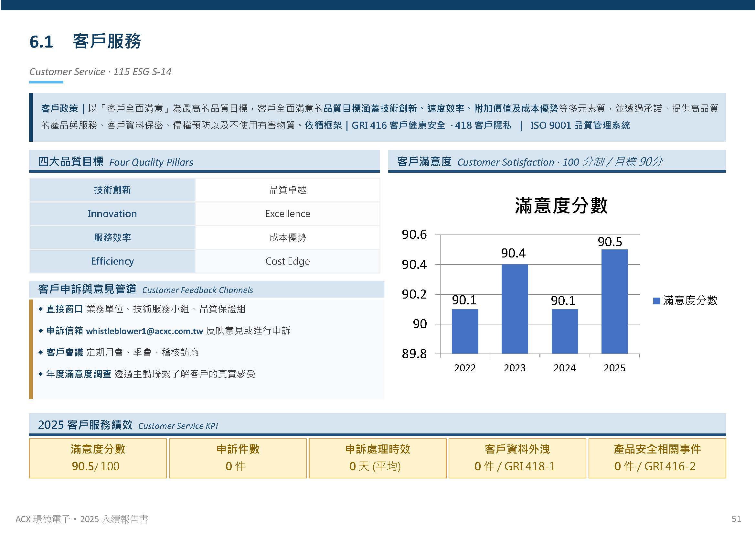The height and width of the screenshot is (535, 756).
Task: Open the whistleblower1@acxc.com.tw email address
Action: pyautogui.click(x=144, y=331)
